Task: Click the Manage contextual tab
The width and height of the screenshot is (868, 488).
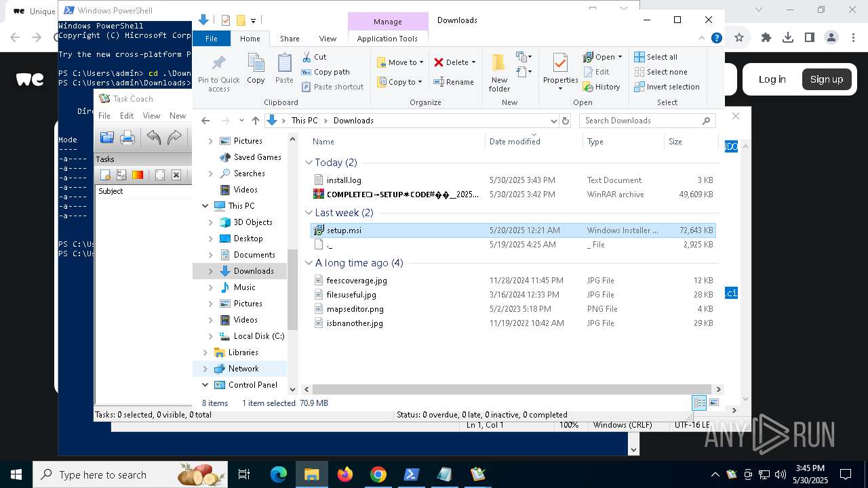Action: click(x=388, y=22)
